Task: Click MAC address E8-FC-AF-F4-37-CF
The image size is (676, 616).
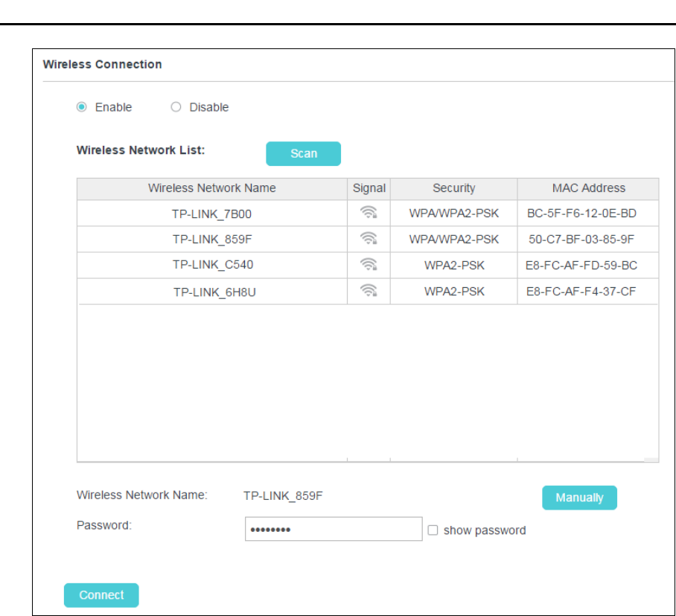Action: point(581,292)
